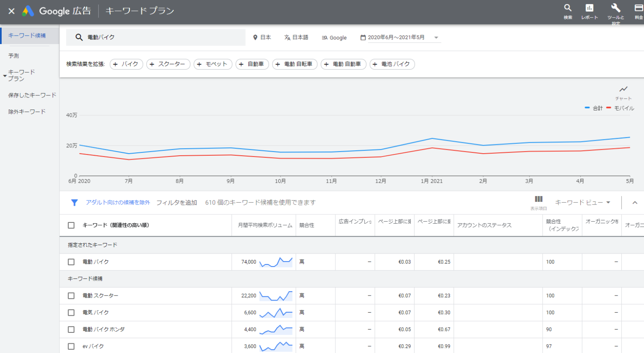Screen dimensions: 644x353
Task: Check the ev バイク keyword row
Action: [x=71, y=346]
